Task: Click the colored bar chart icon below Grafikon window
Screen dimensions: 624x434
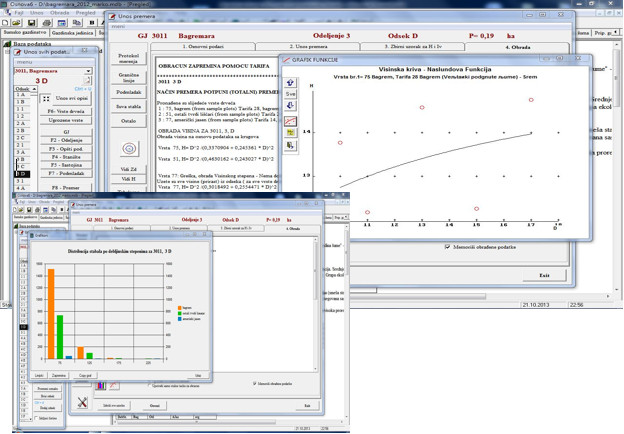Action: (101, 385)
